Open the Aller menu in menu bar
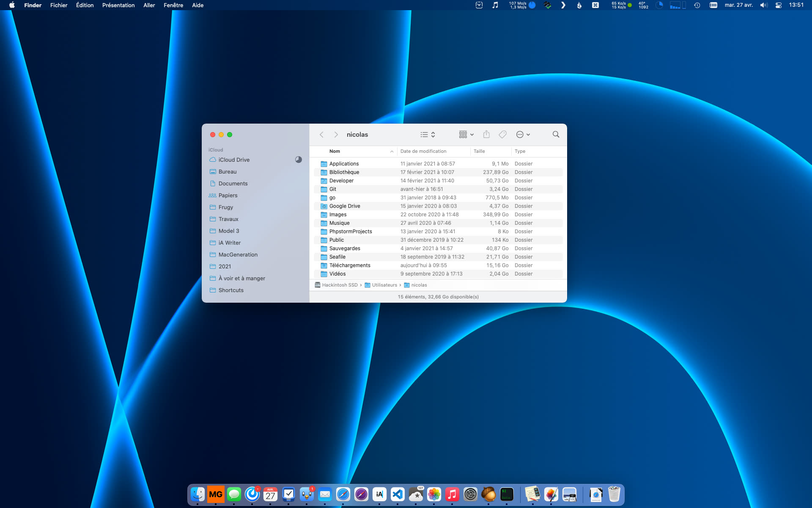812x508 pixels. [x=149, y=5]
